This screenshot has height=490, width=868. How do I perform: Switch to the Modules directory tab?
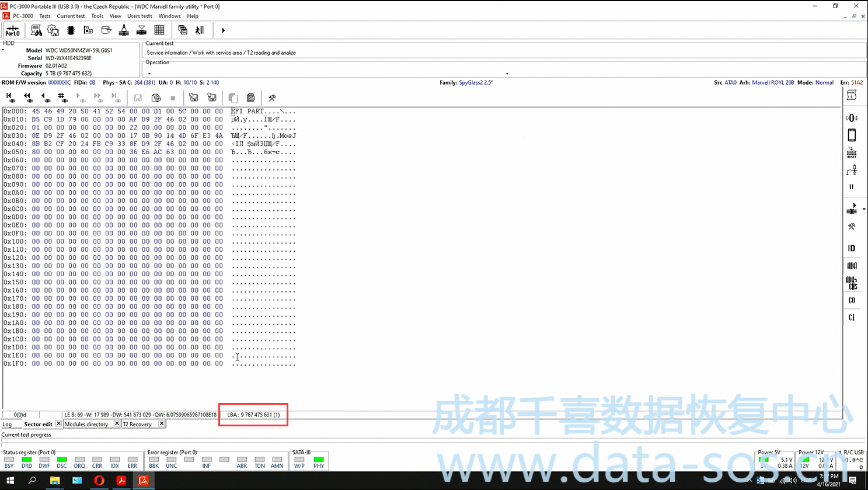pyautogui.click(x=86, y=424)
